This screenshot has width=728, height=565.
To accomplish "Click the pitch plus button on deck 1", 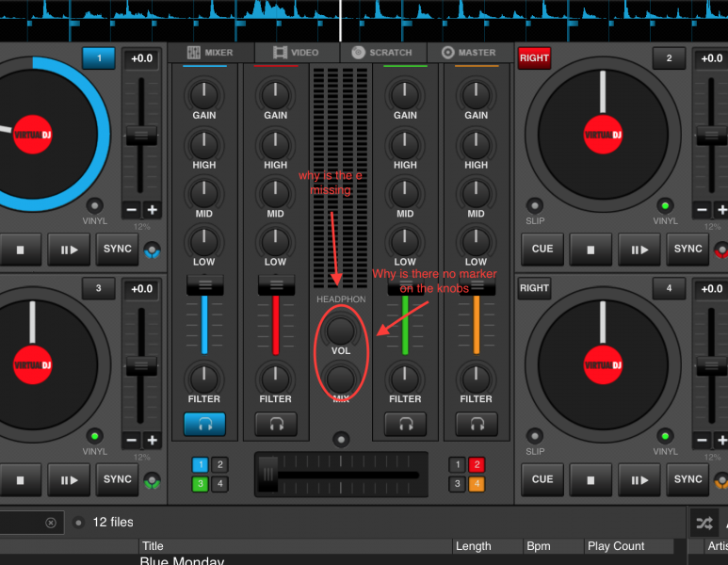I will pos(152,210).
